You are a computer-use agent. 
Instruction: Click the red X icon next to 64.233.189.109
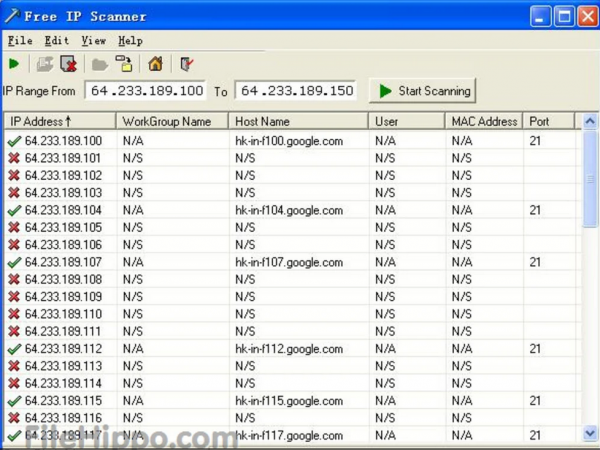tap(14, 297)
